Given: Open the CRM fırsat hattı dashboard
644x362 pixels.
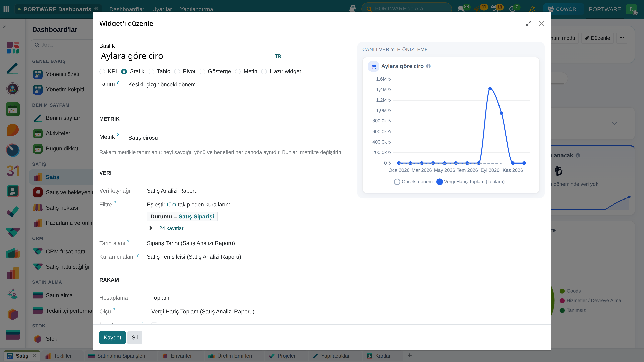Looking at the screenshot, I should [x=65, y=252].
